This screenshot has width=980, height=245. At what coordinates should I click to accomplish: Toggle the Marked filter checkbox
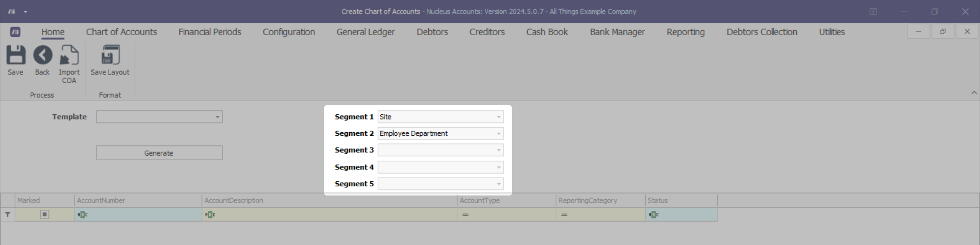pos(44,215)
